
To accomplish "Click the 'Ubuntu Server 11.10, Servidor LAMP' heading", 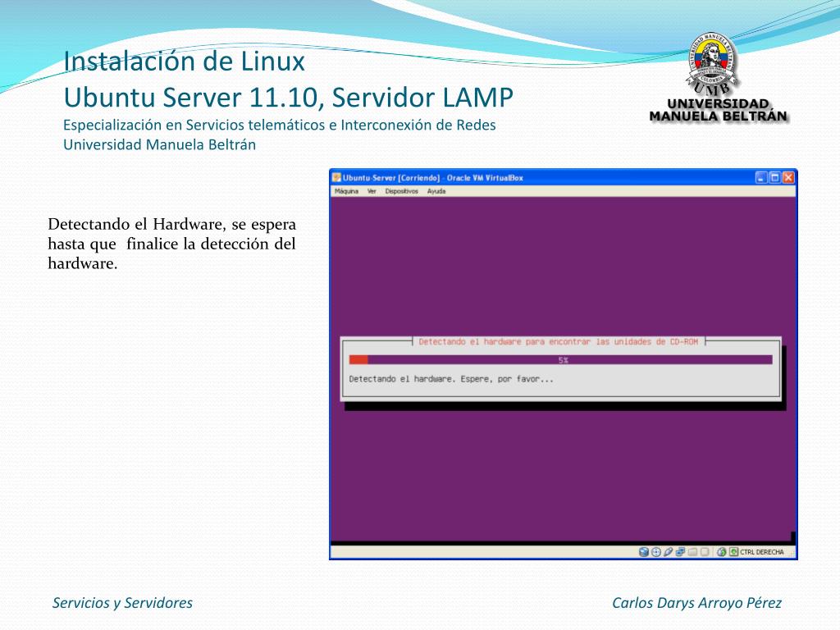I will 288,98.
